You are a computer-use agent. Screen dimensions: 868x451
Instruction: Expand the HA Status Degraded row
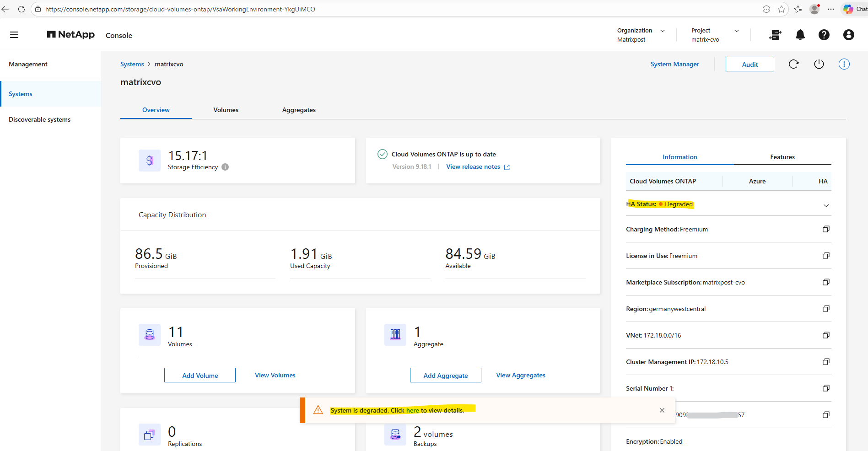826,205
